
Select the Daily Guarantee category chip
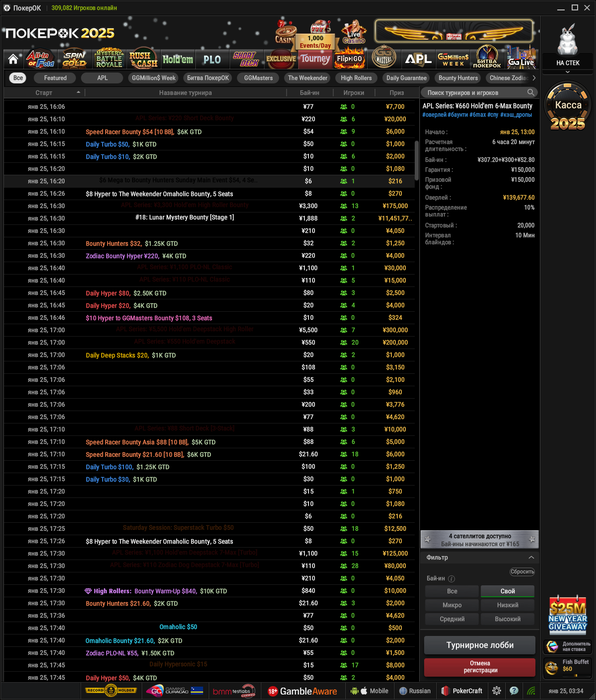pyautogui.click(x=406, y=78)
